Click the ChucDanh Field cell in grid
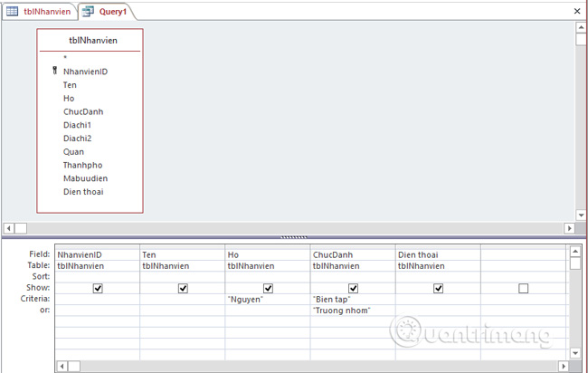The image size is (588, 373). click(353, 254)
